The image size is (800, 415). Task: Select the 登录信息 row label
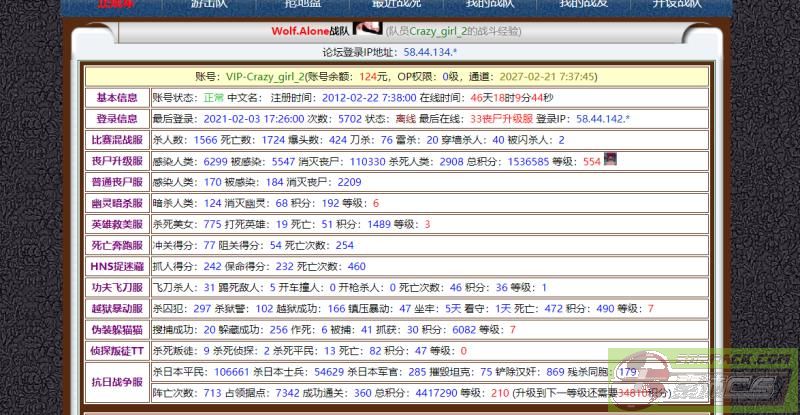tap(116, 119)
